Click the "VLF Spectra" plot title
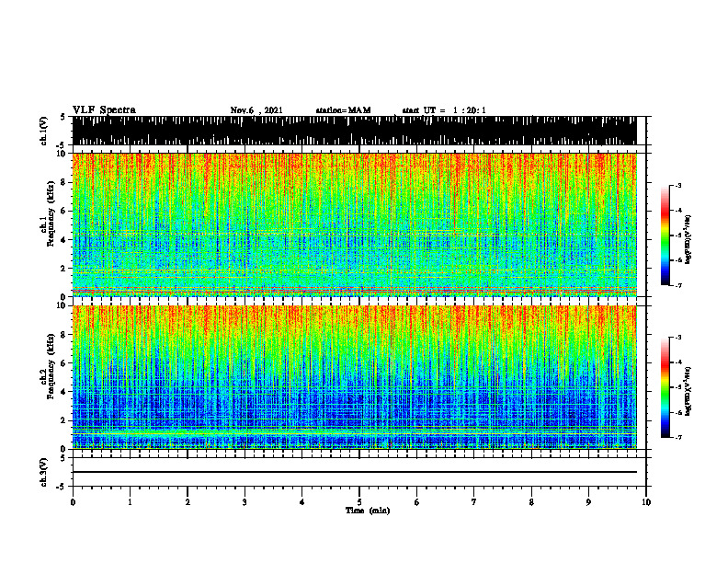Screen dimensions: 728x563 [x=104, y=110]
